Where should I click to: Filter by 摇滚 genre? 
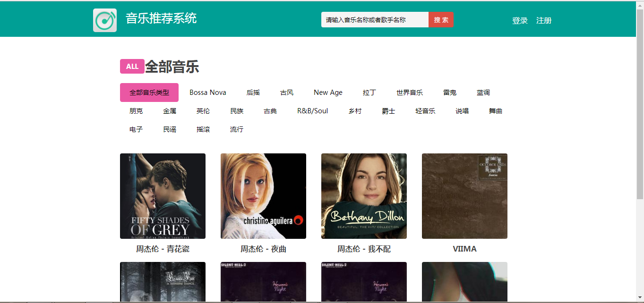pyautogui.click(x=203, y=129)
